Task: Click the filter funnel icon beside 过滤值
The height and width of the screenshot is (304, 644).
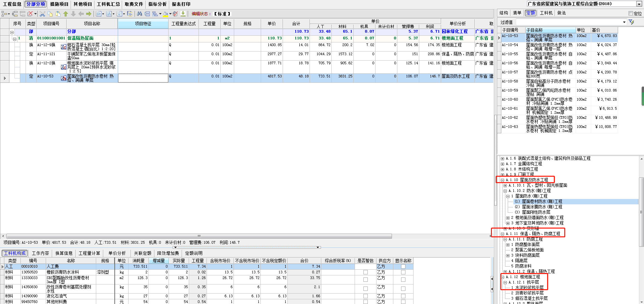Action: tap(631, 22)
